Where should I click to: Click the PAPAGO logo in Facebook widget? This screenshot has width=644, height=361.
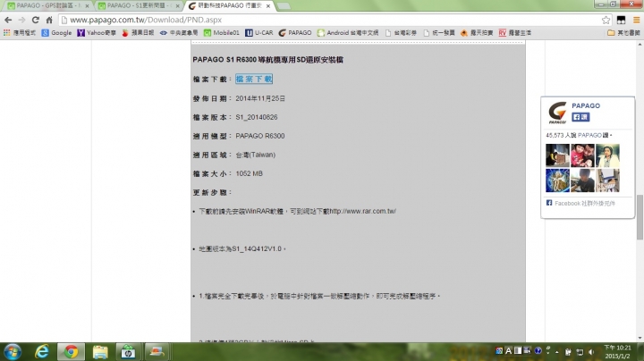[557, 113]
